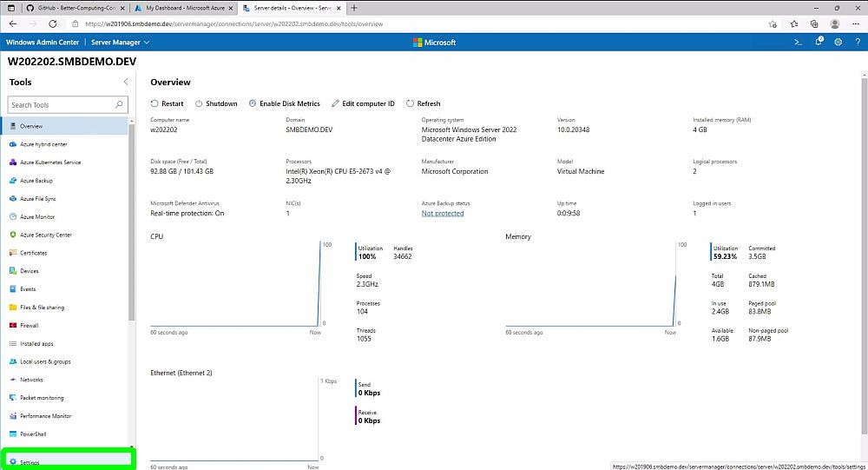The image size is (868, 470).
Task: Click the 10.0.20348 version value
Action: point(573,129)
